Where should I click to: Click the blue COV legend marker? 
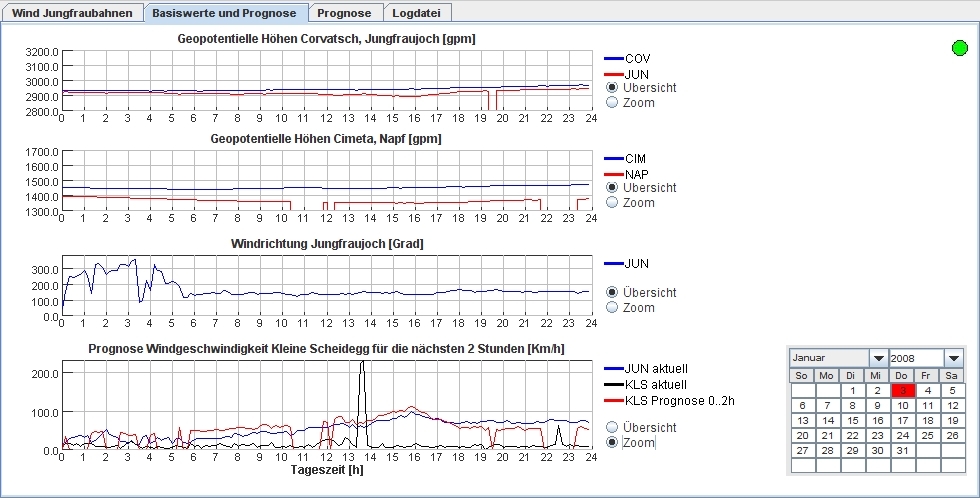(613, 59)
